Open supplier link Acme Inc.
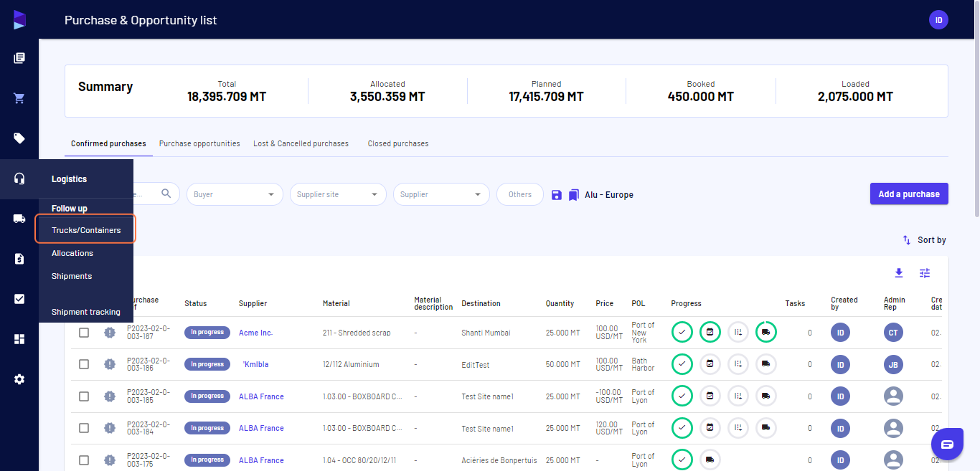Viewport: 980px width, 471px height. pyautogui.click(x=255, y=333)
